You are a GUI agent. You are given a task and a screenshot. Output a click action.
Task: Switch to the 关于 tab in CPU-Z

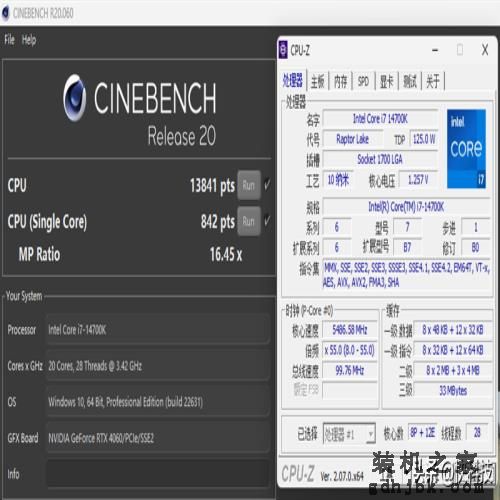coord(433,81)
